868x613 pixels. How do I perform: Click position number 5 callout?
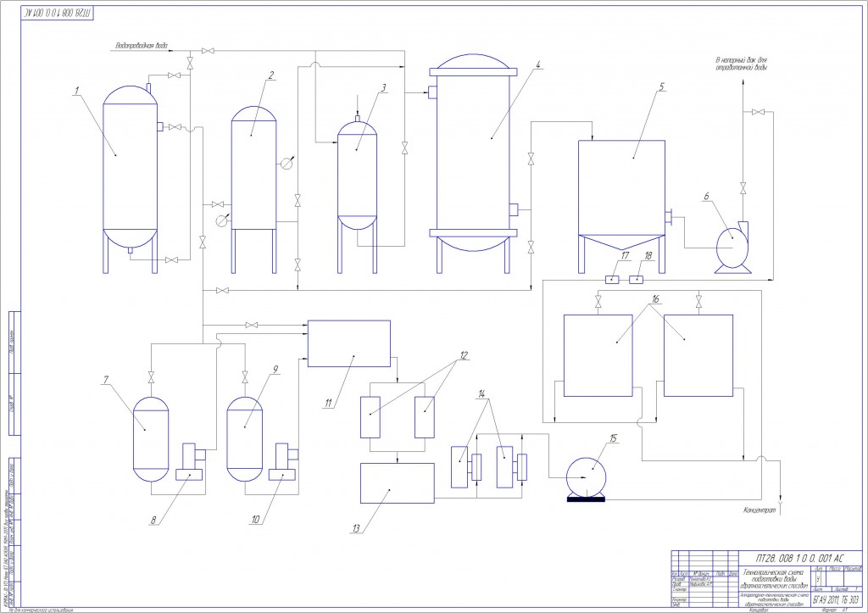pos(661,86)
